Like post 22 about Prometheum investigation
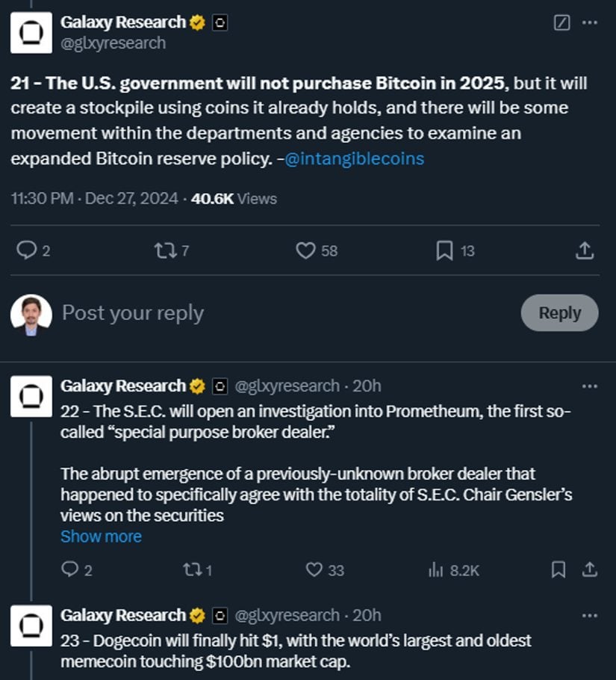The width and height of the screenshot is (616, 680). pyautogui.click(x=314, y=570)
